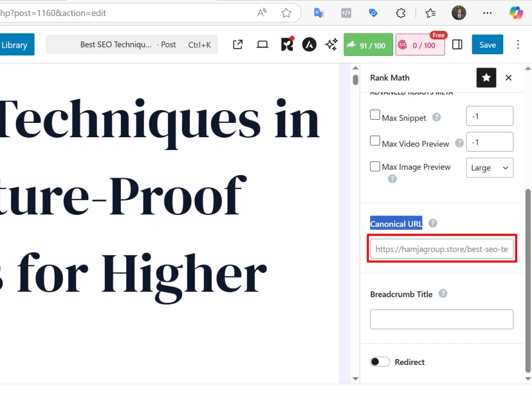
Task: Open the Max Image Preview Large dropdown
Action: (x=489, y=168)
